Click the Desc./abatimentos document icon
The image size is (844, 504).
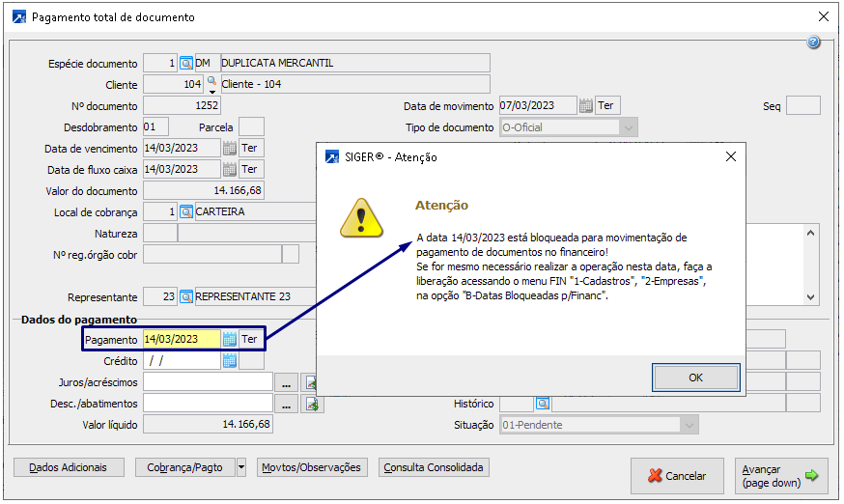[x=312, y=405]
